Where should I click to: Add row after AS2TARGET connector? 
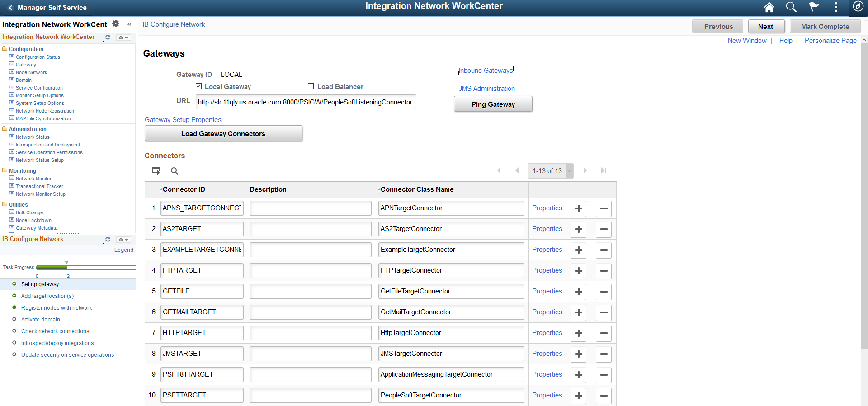click(578, 229)
